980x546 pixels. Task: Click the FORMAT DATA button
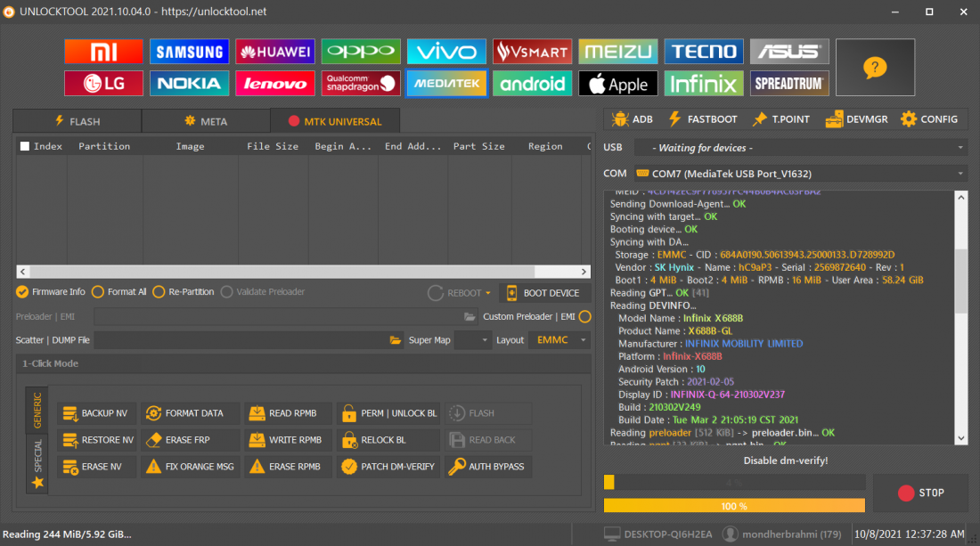coord(190,413)
